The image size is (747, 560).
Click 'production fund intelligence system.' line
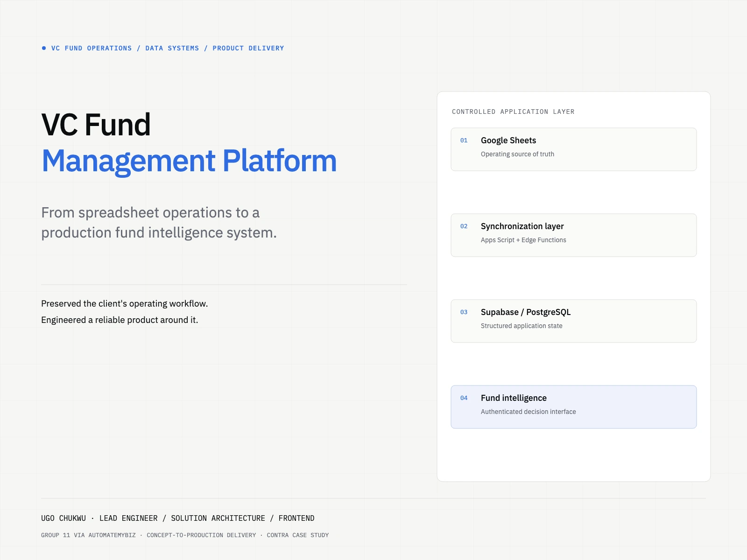pos(159,233)
